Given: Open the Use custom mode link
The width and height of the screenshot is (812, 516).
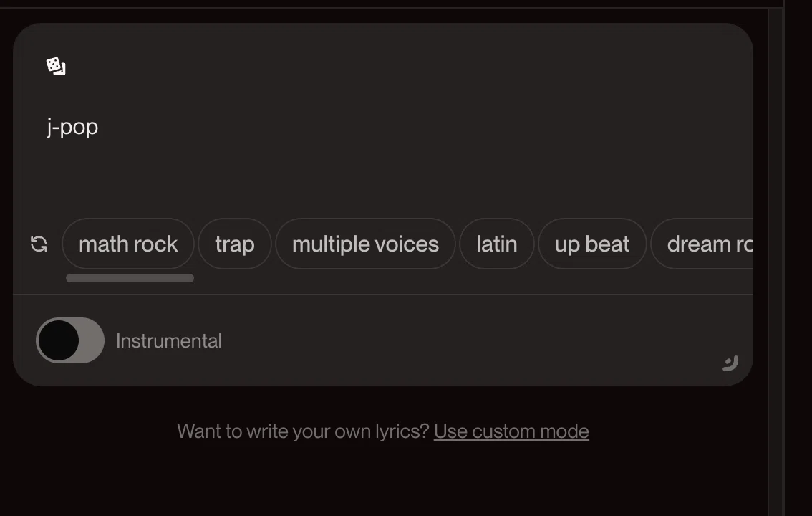Looking at the screenshot, I should coord(511,431).
